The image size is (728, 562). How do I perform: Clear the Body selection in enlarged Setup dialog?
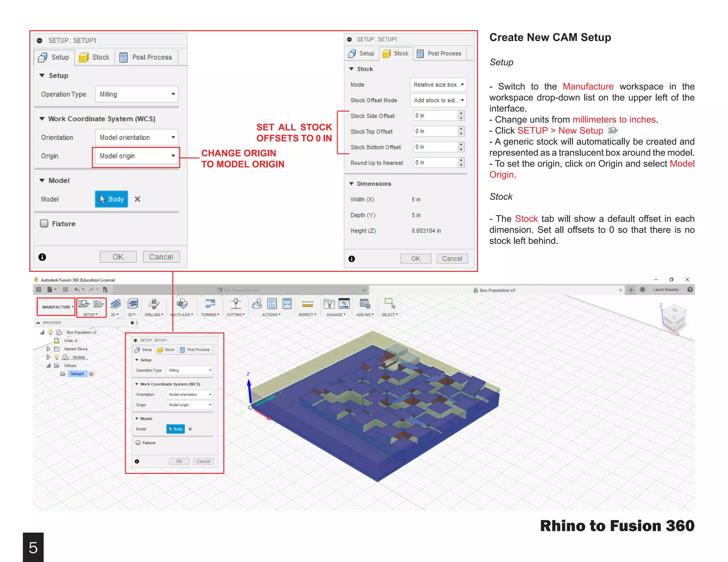(x=138, y=199)
